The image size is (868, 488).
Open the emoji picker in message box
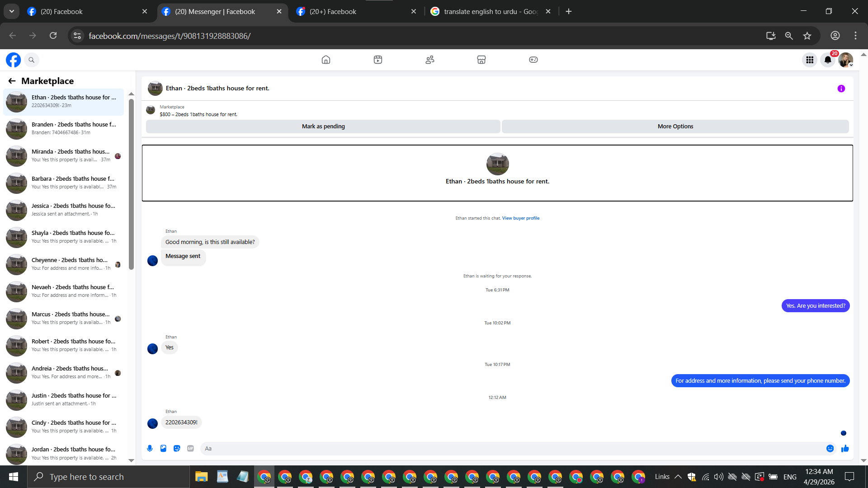point(830,448)
